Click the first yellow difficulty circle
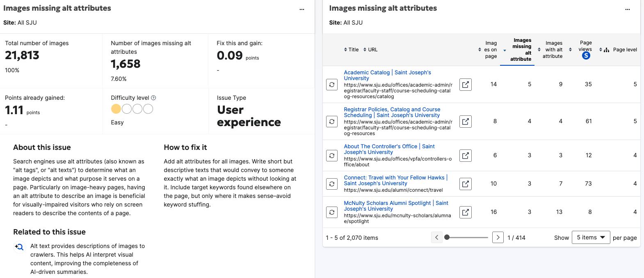Screen dimensions: 644x278 tap(116, 109)
